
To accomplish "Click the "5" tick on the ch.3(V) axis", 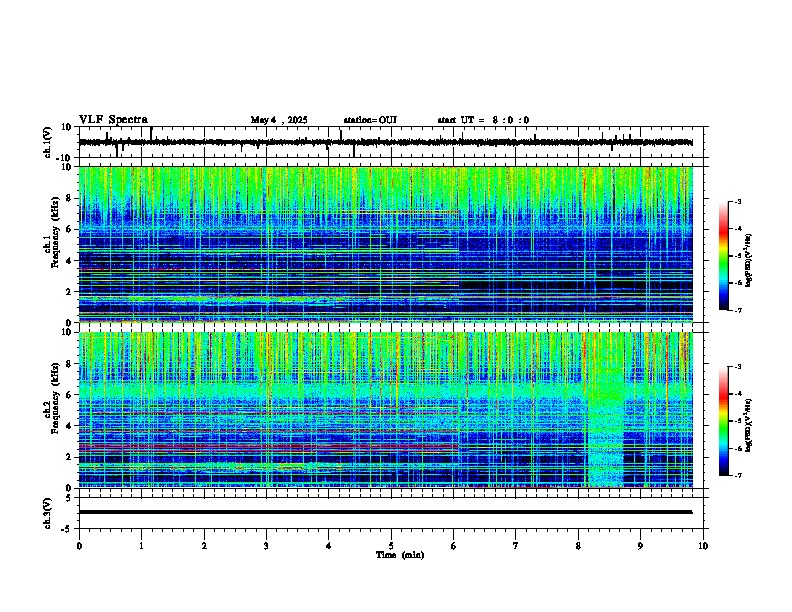I will [x=69, y=498].
